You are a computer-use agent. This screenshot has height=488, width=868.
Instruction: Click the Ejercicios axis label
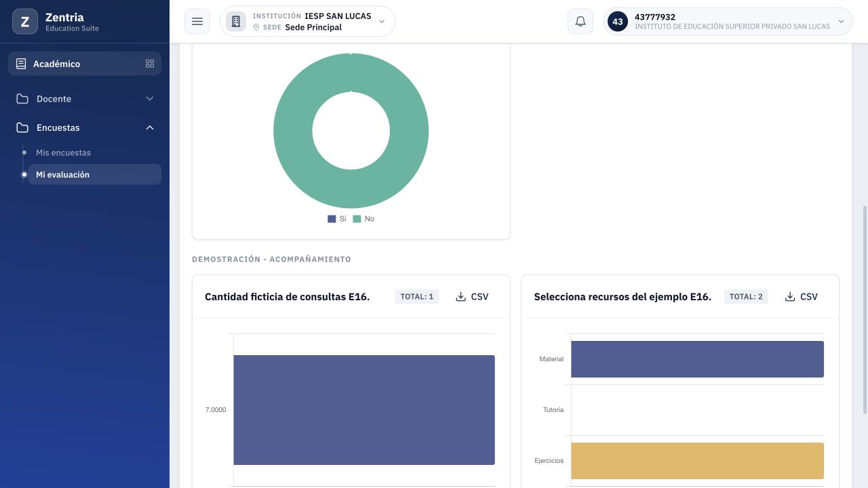[549, 461]
